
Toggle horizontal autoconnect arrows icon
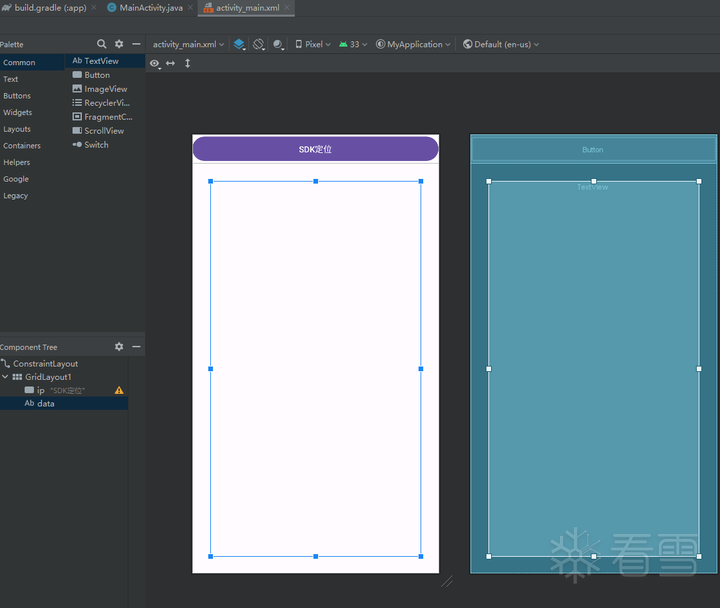click(x=171, y=63)
